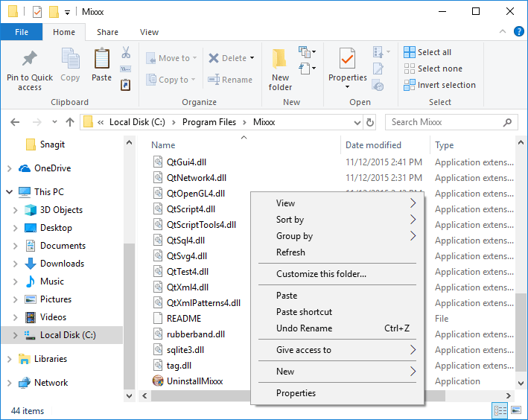Click the Properties checkmark icon
This screenshot has height=420, width=528.
347,60
